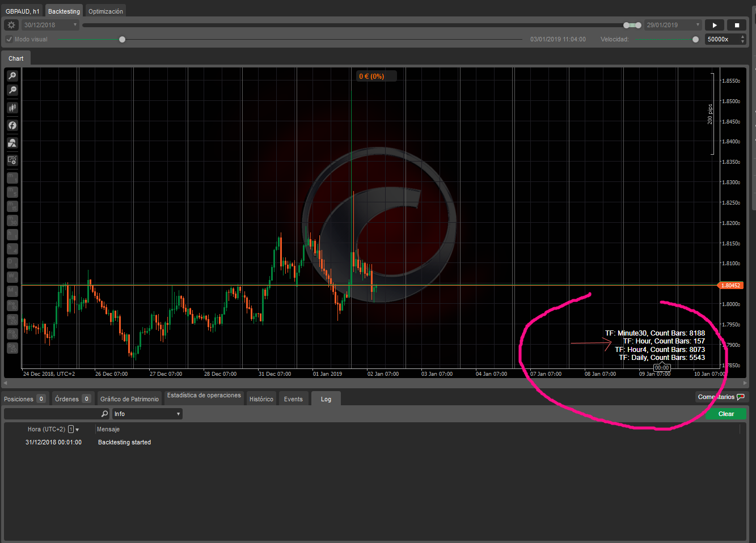Select the m15 timeframe button

pyautogui.click(x=12, y=206)
